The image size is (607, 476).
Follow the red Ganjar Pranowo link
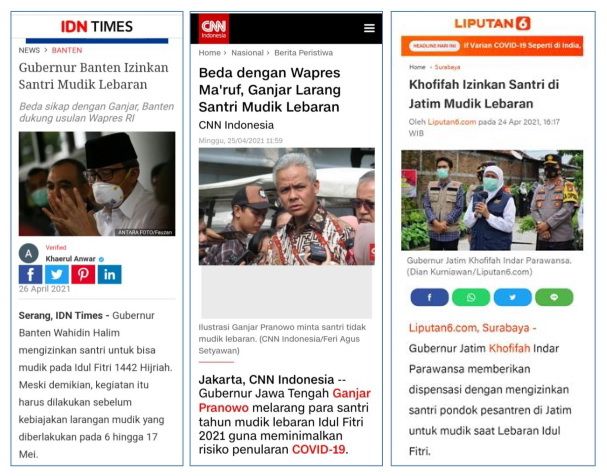pos(285,401)
